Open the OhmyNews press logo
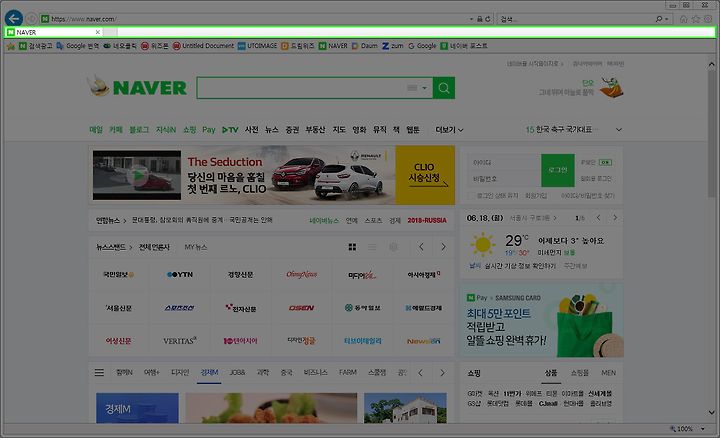Viewport: 720px width, 438px height. click(302, 275)
